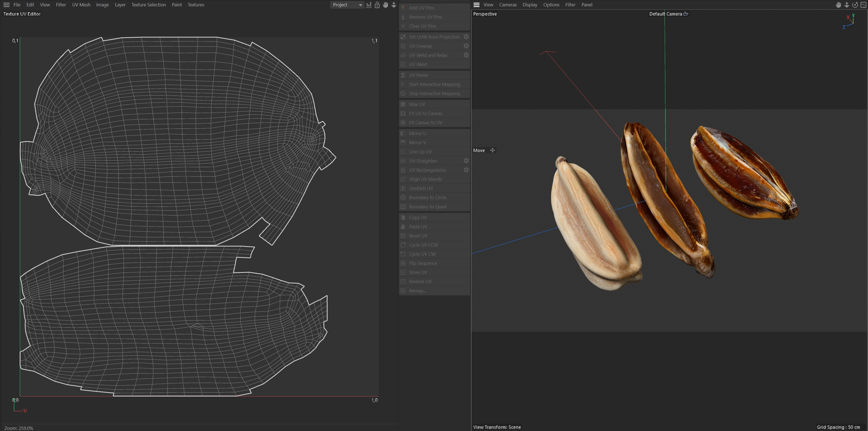Viewport: 868px width, 431px height.
Task: Toggle the Move tool crosshair indicator
Action: click(492, 150)
